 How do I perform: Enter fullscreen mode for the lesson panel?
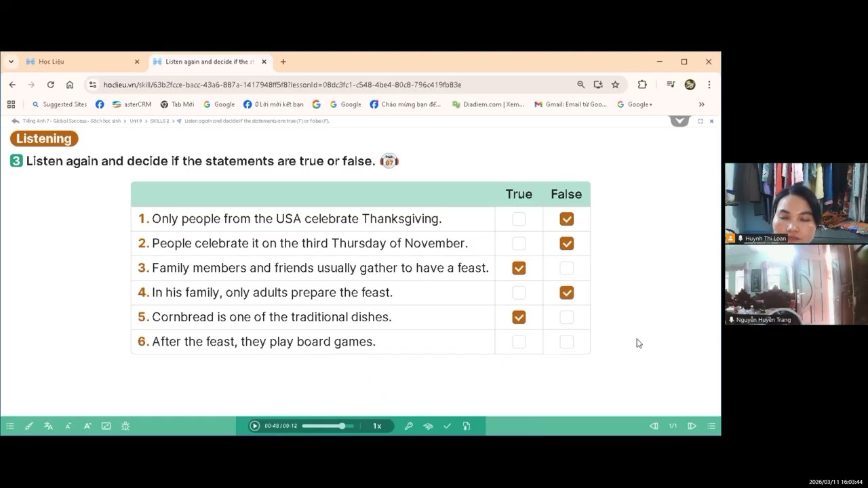coord(701,121)
